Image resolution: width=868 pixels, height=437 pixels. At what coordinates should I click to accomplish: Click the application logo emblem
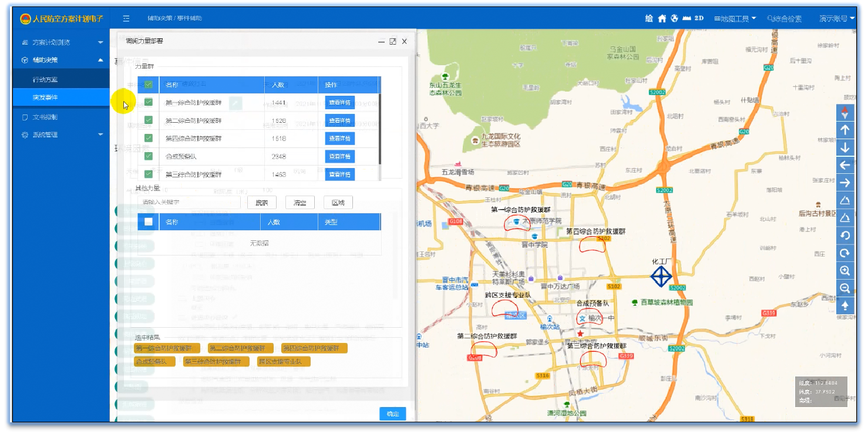pyautogui.click(x=25, y=19)
